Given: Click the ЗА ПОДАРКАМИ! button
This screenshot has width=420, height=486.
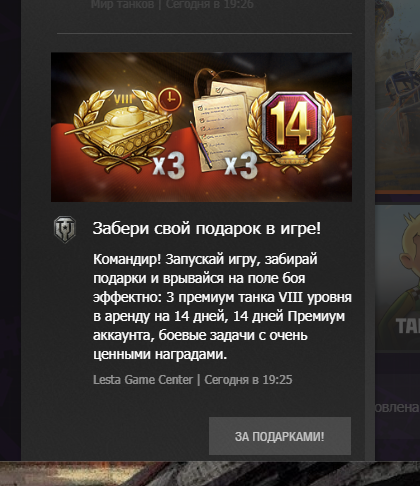Looking at the screenshot, I should coord(280,436).
